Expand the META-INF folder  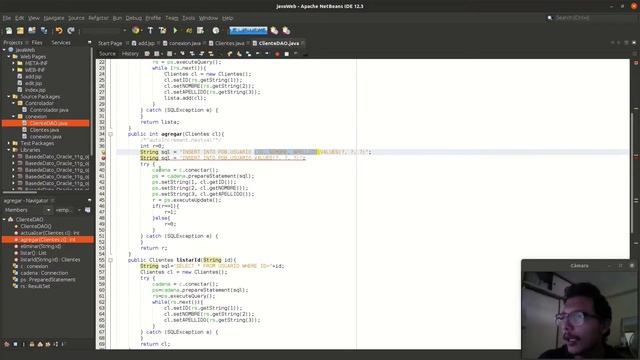pyautogui.click(x=13, y=63)
